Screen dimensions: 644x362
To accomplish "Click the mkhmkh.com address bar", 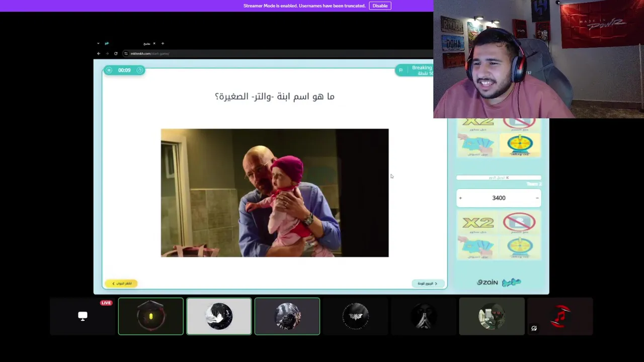I will tap(277, 53).
